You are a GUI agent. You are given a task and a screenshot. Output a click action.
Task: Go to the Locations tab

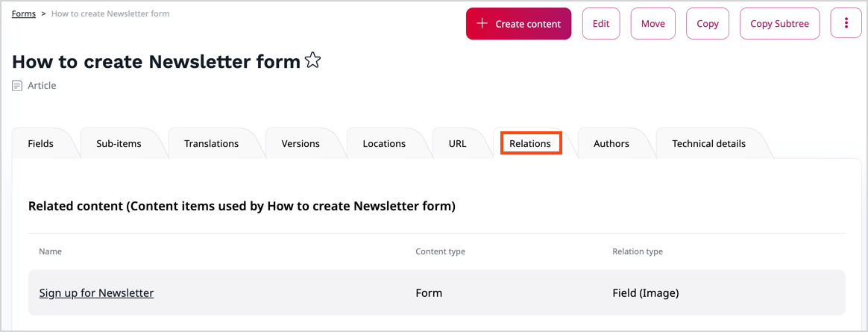(x=384, y=143)
